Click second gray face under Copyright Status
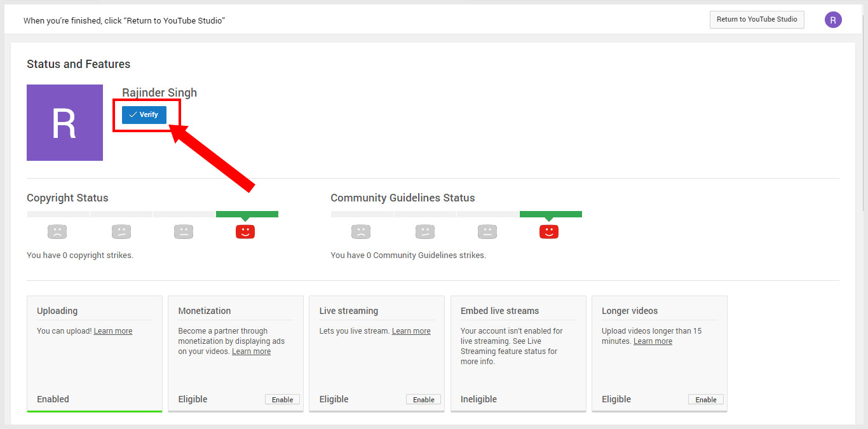This screenshot has width=868, height=429. (x=121, y=232)
